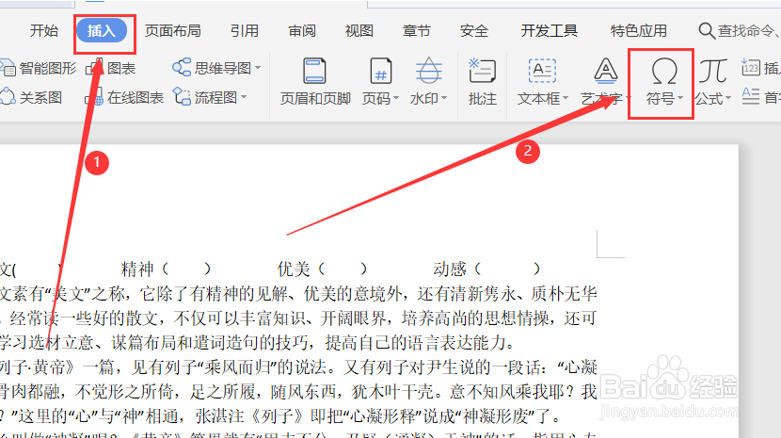Screen dimensions: 781x438
Task: Click the text 乘风而归 in the document
Action: click(237, 368)
